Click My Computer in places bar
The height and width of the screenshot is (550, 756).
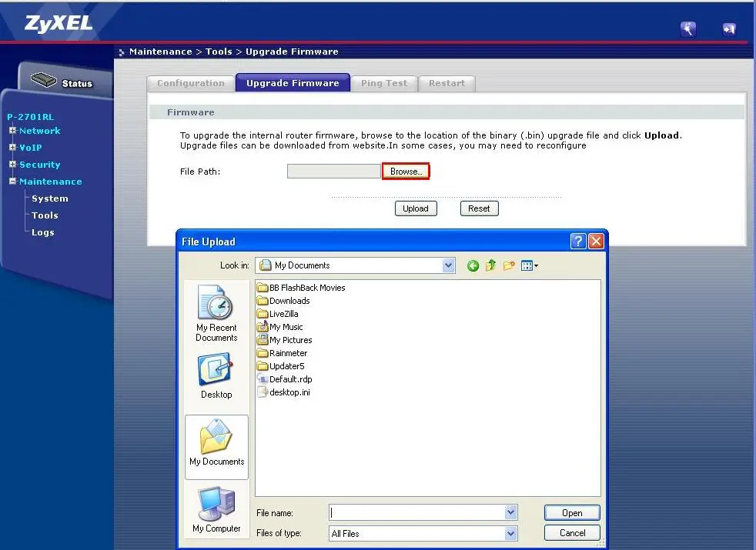pos(216,510)
